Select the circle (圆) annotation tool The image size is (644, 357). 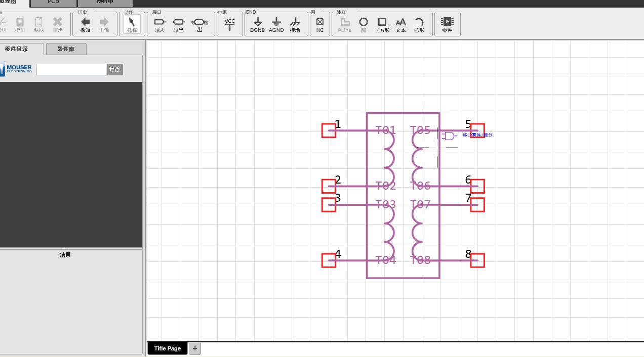coord(364,24)
